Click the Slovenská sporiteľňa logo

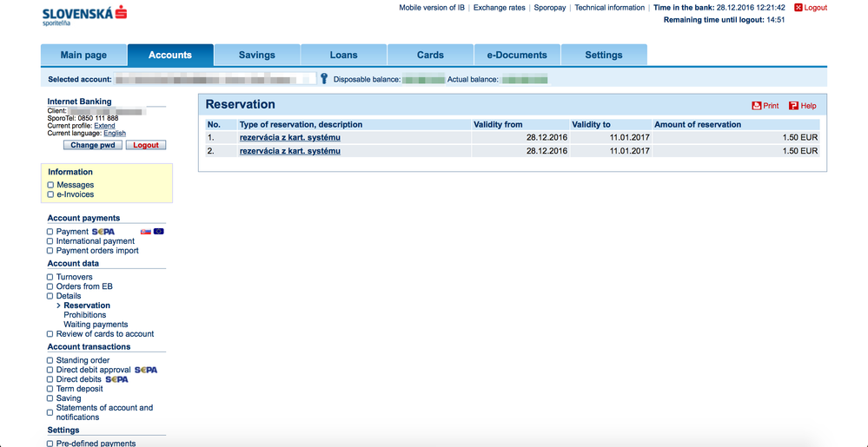[x=84, y=16]
